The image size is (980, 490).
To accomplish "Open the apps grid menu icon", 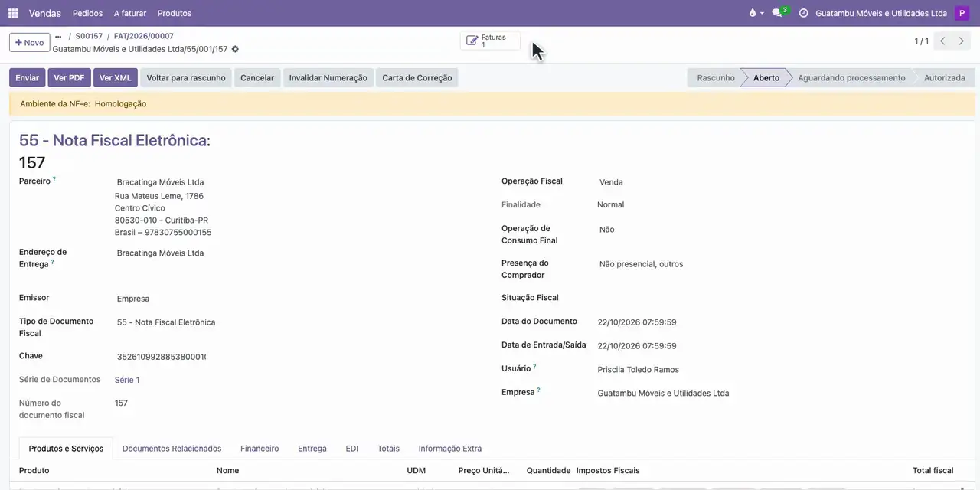I will pos(13,13).
